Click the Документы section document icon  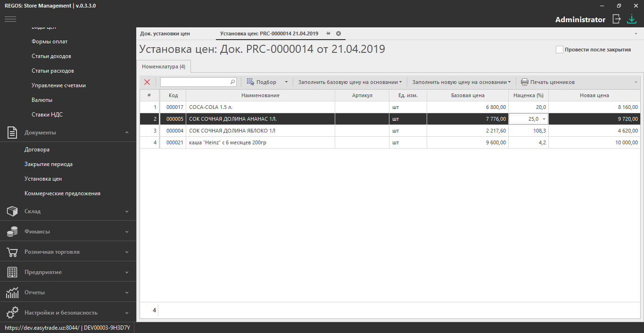[12, 133]
